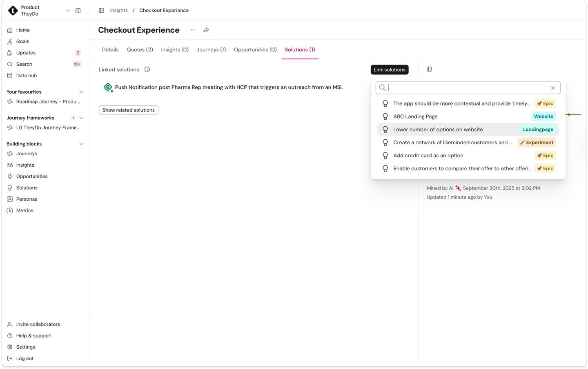588x369 pixels.
Task: Toggle the right-side panel icon near Link solutions
Action: coord(429,69)
